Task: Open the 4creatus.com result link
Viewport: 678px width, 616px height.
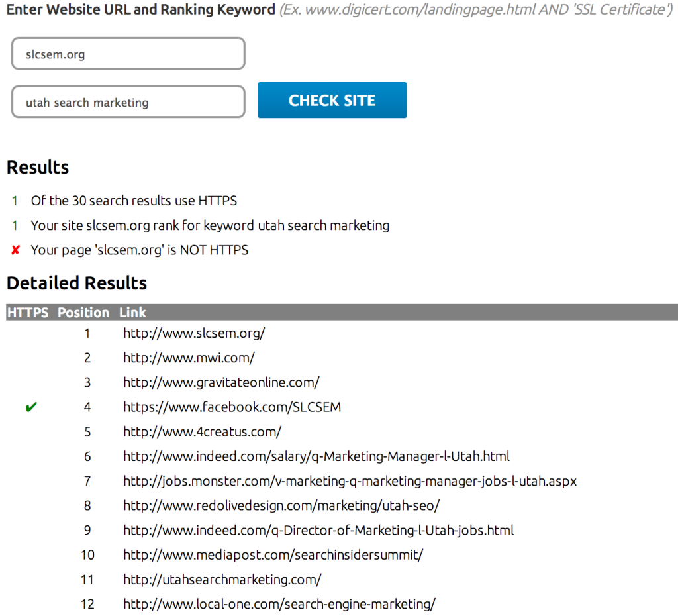Action: tap(202, 432)
